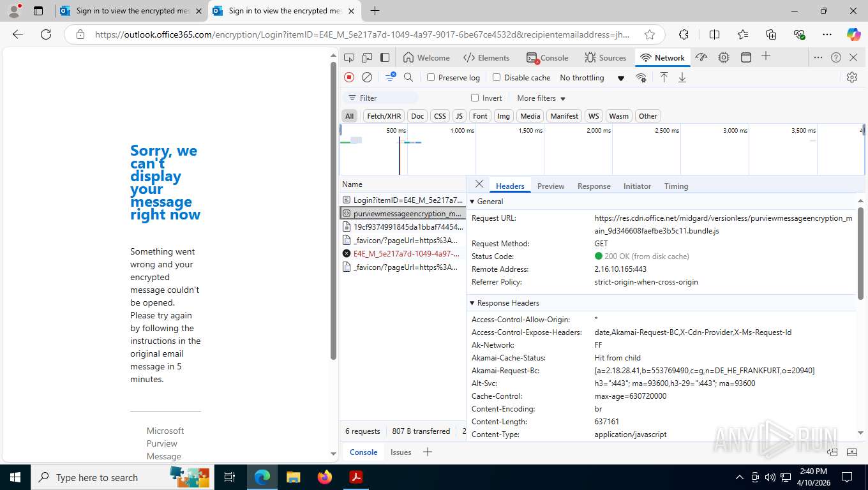Select the Login?itemID request row

pos(403,200)
